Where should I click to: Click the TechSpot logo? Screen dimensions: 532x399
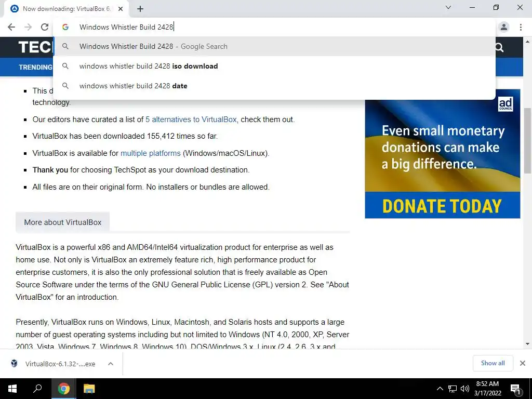tap(35, 47)
